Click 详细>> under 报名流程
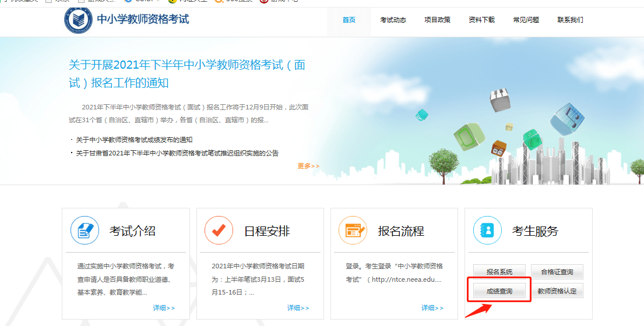 coord(432,307)
